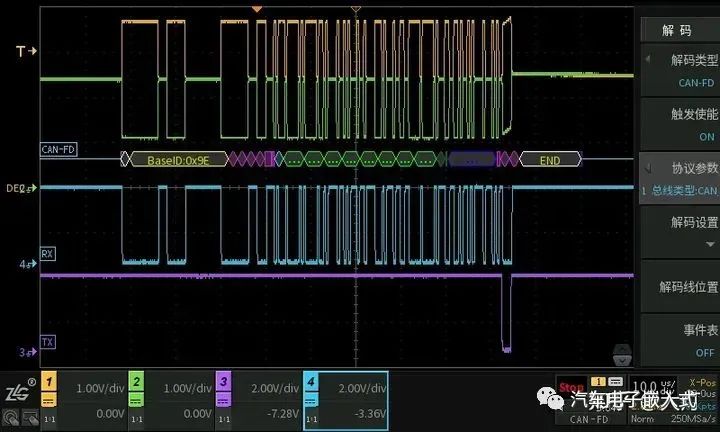Click the BaseID:0x9E decoded field

coord(179,160)
